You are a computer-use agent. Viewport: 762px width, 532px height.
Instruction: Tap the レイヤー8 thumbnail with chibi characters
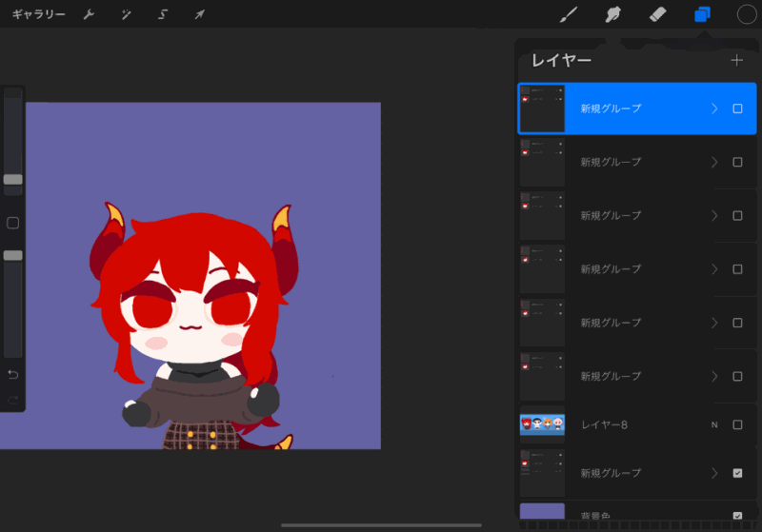click(x=542, y=424)
